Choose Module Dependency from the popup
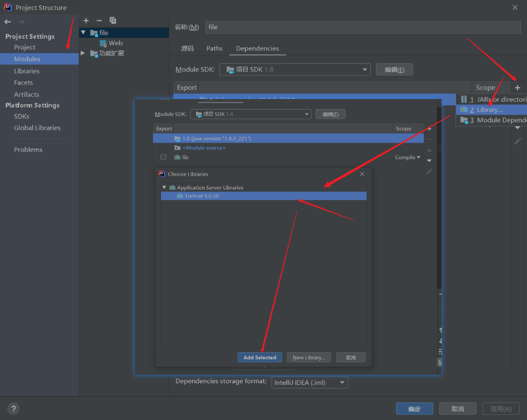The height and width of the screenshot is (420, 527). click(491, 120)
